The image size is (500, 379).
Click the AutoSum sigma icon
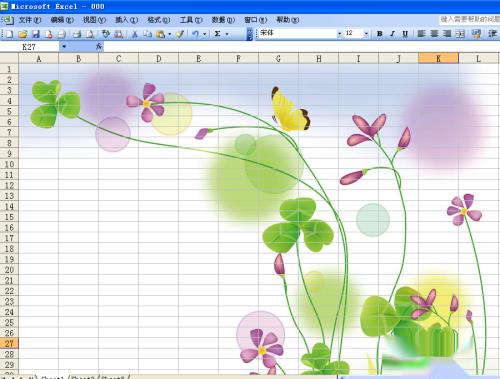217,34
